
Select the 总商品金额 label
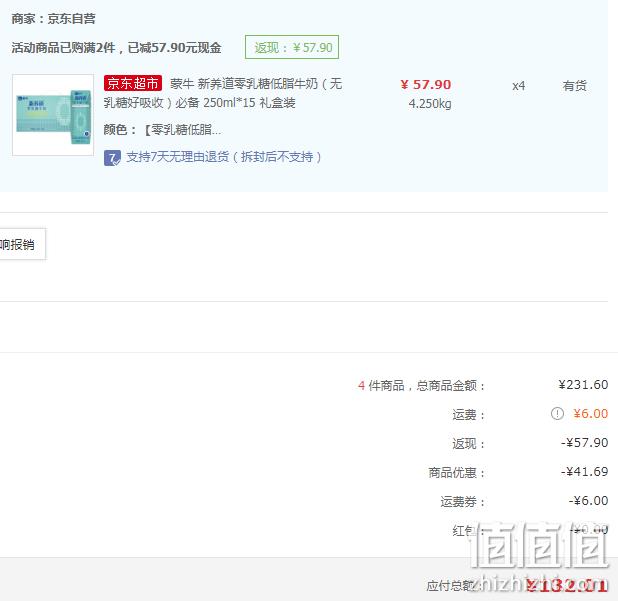(x=450, y=385)
